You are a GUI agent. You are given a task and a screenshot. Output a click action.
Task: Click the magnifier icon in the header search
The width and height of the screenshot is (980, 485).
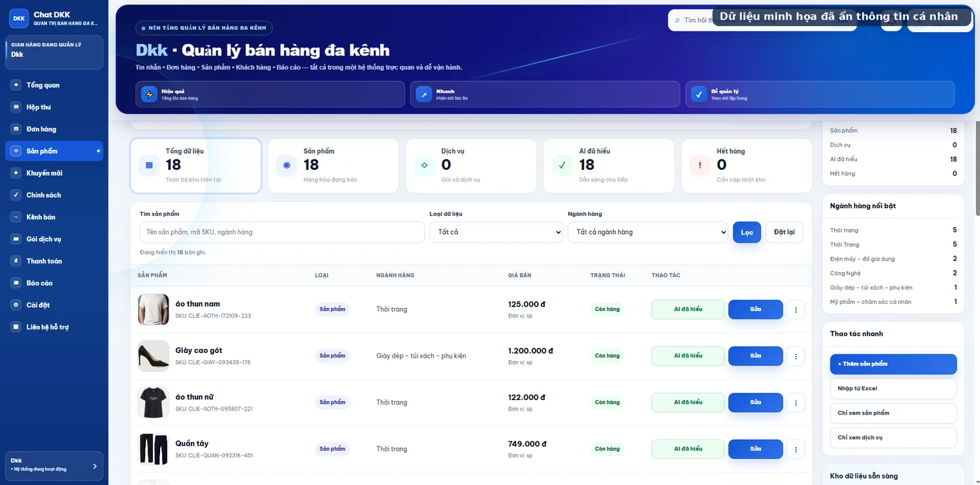[x=678, y=20]
